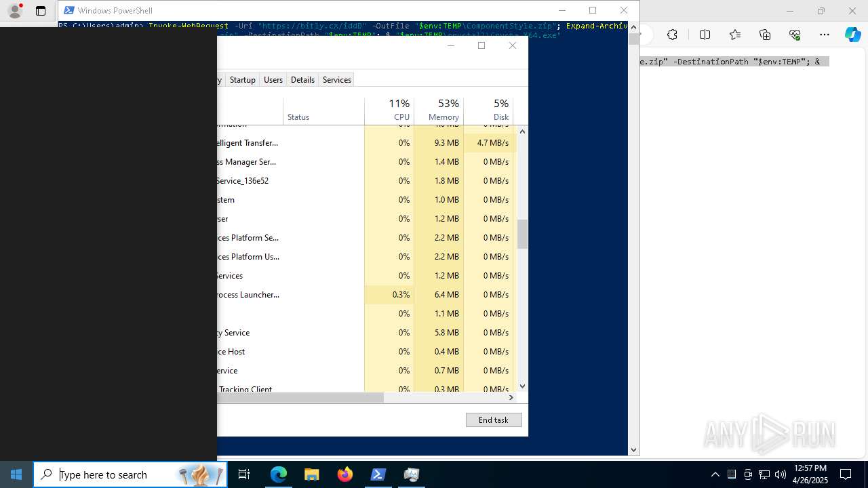Switch to Services tab in Task Manager
Image resolution: width=868 pixels, height=488 pixels.
click(337, 80)
